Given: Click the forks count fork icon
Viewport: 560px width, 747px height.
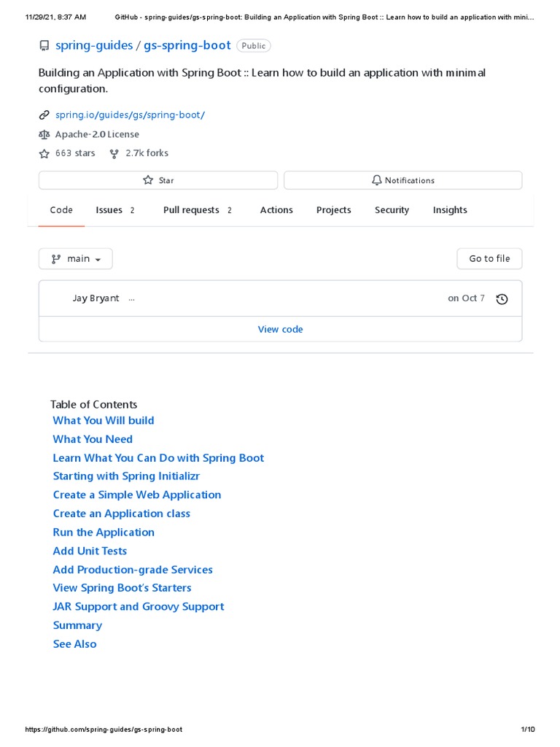Looking at the screenshot, I should point(114,153).
